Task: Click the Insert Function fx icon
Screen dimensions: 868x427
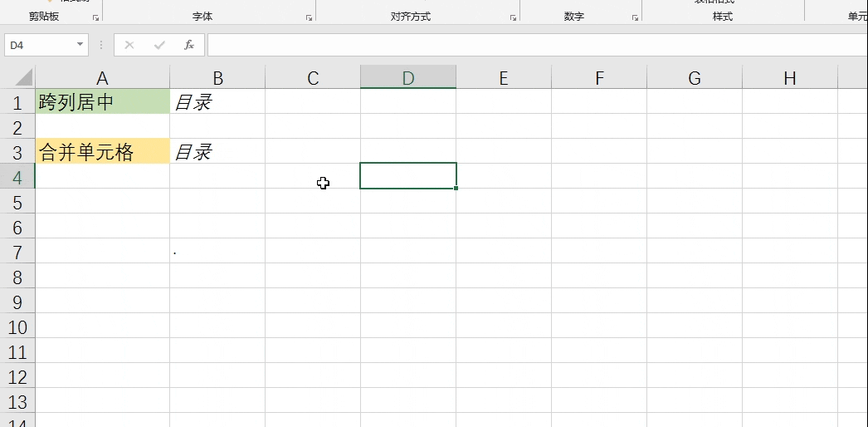Action: click(189, 45)
